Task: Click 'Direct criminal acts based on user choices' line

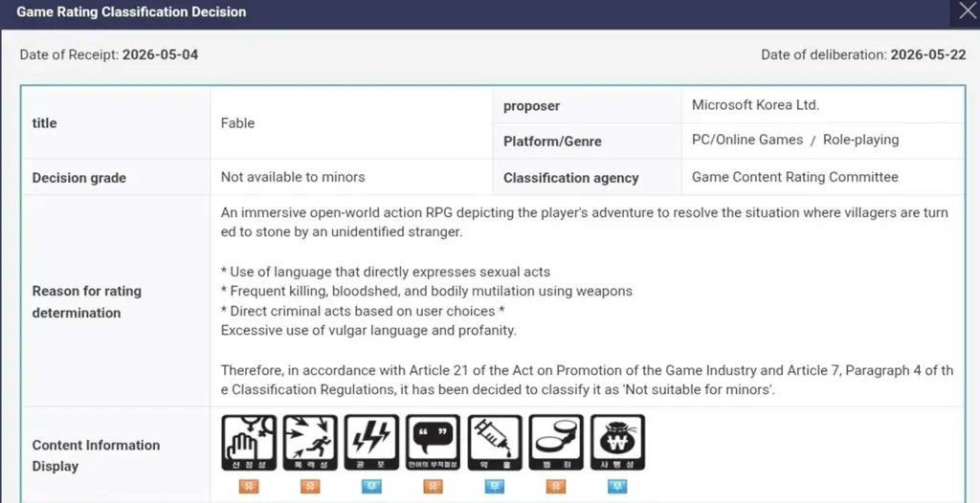Action: pyautogui.click(x=363, y=311)
